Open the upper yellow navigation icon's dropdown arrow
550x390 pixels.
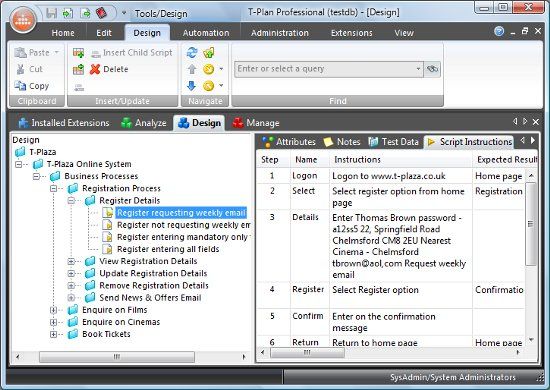click(x=221, y=69)
